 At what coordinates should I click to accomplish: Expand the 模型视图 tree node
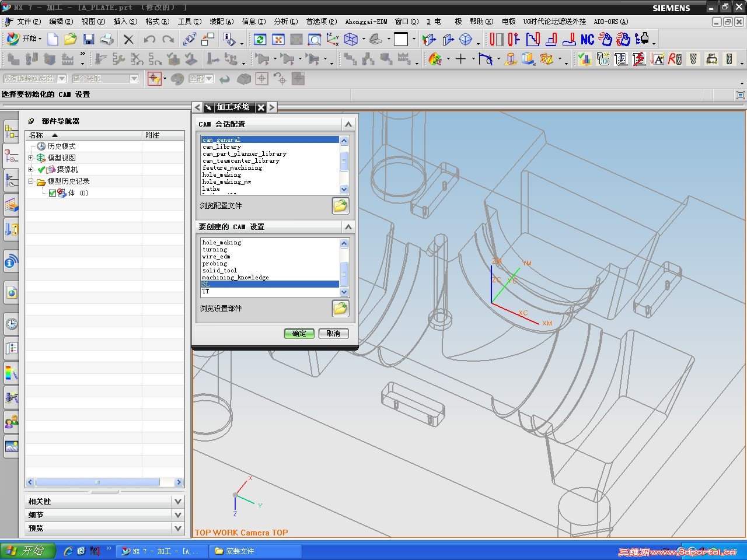31,158
